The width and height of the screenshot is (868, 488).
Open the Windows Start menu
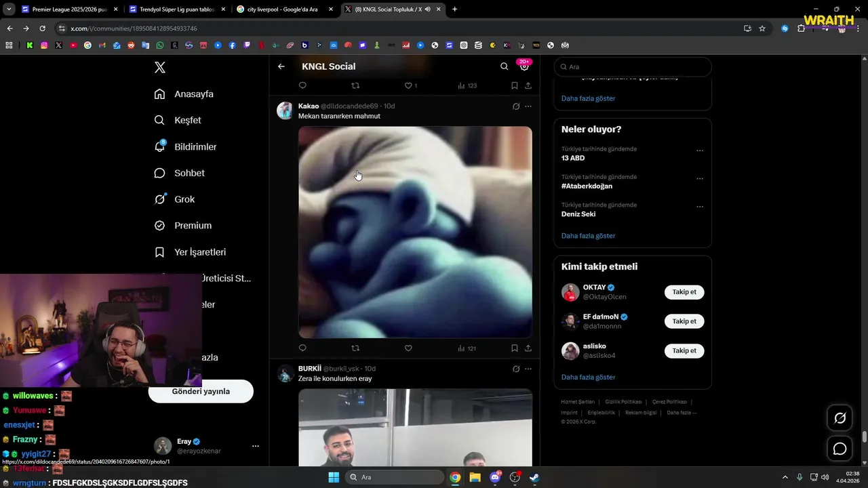334,477
